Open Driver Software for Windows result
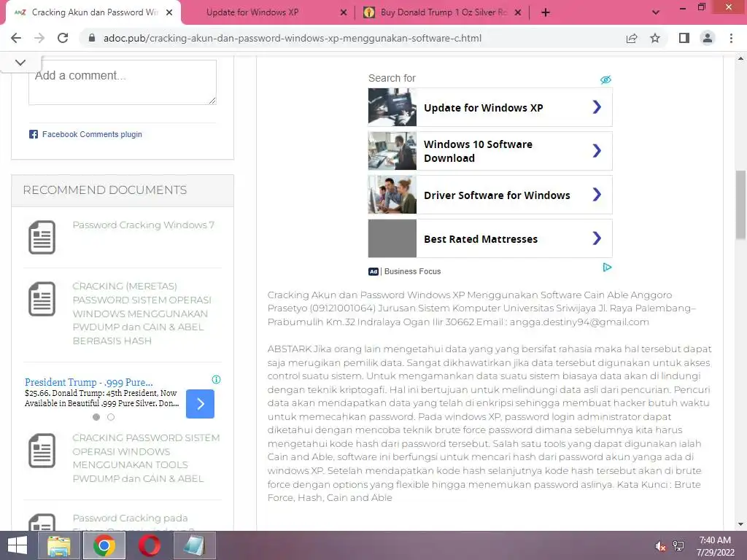 (x=497, y=195)
